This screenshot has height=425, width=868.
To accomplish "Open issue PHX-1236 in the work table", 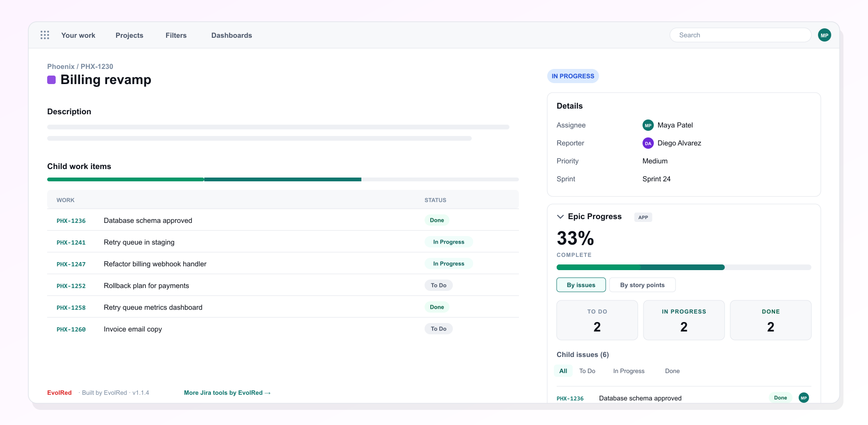I will pyautogui.click(x=71, y=221).
